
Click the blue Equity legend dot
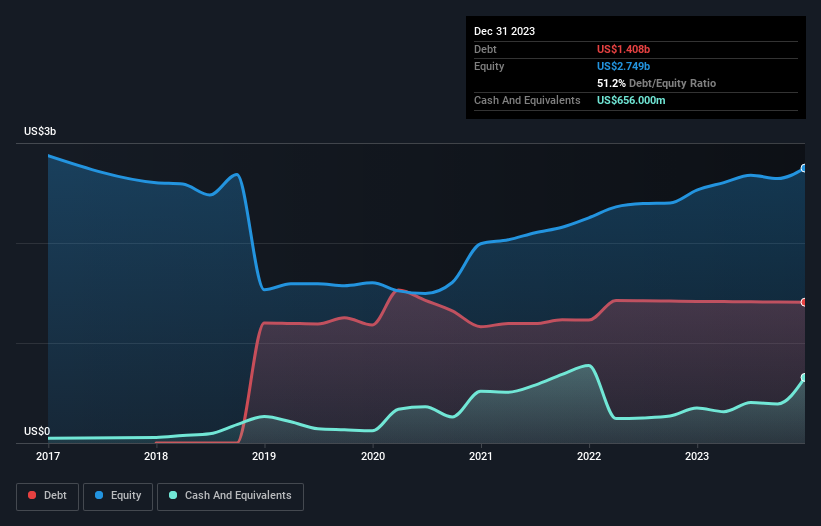tap(99, 495)
